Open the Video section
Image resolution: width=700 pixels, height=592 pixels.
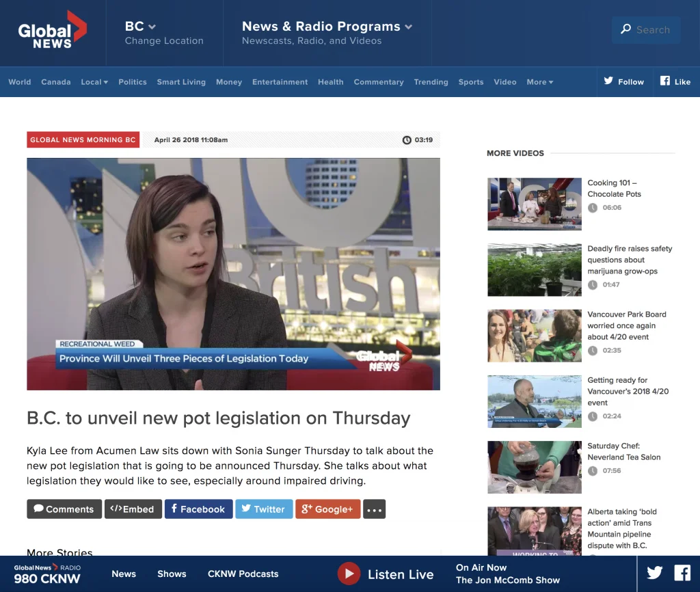click(x=505, y=82)
